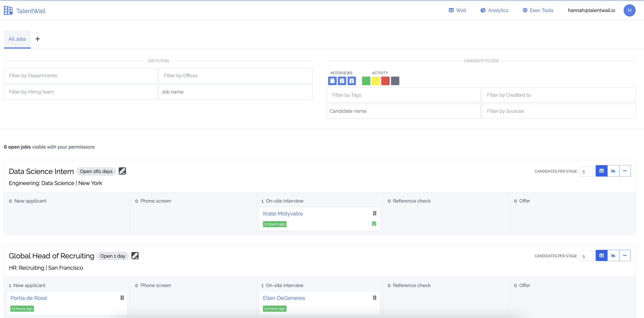
Task: Go to Analytics in top navigation
Action: [x=494, y=10]
